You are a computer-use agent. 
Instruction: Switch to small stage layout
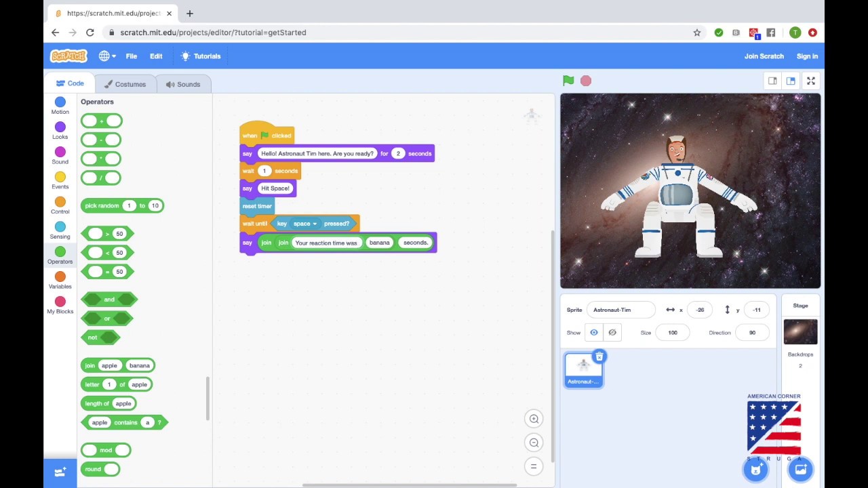tap(772, 81)
